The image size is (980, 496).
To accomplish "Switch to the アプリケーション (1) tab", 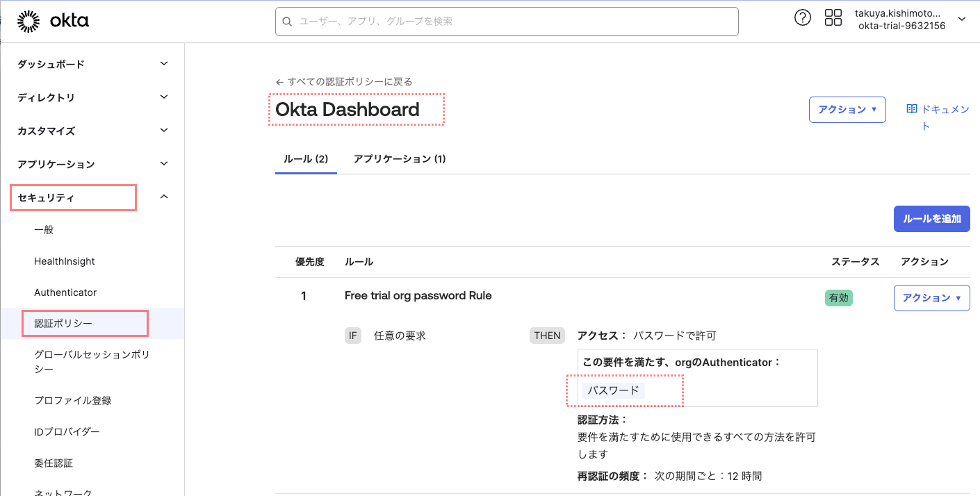I will point(400,158).
